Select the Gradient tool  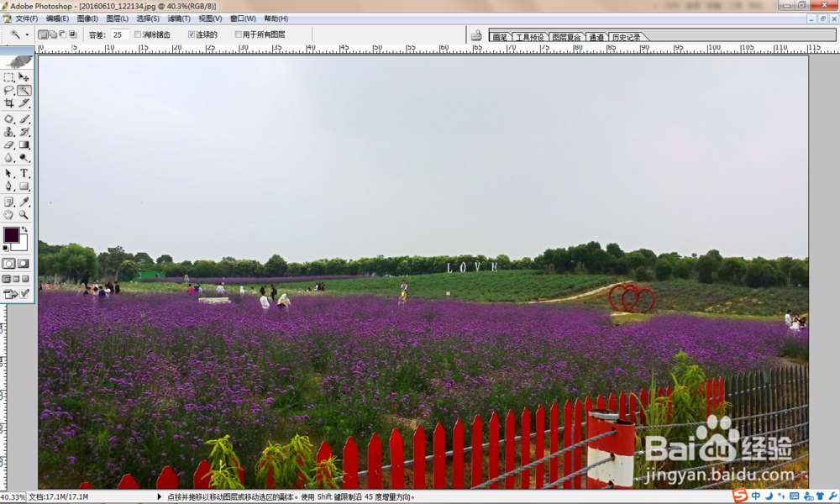click(24, 144)
